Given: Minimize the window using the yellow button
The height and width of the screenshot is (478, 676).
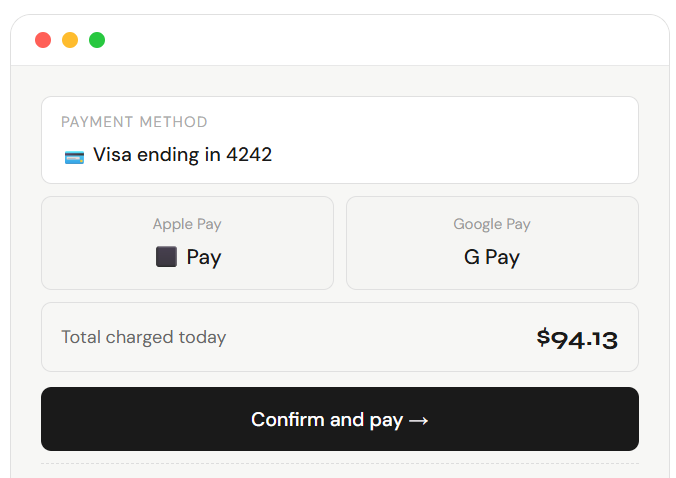Looking at the screenshot, I should [70, 40].
